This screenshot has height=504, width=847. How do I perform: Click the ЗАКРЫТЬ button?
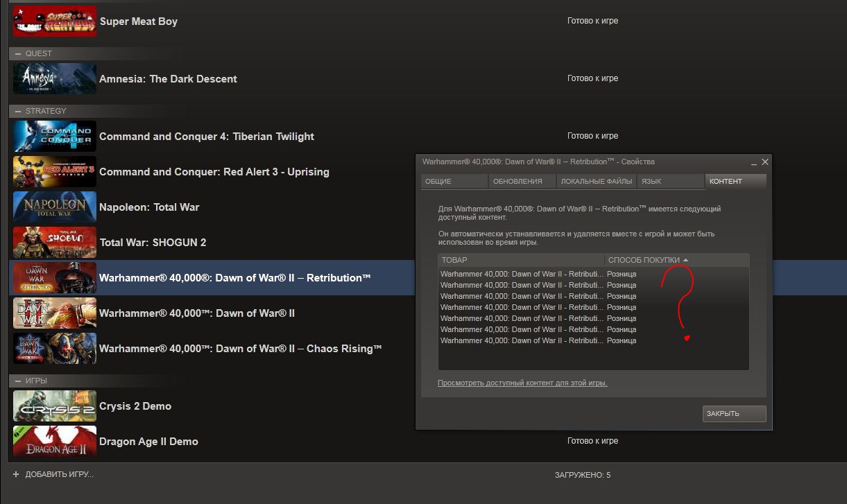click(734, 413)
